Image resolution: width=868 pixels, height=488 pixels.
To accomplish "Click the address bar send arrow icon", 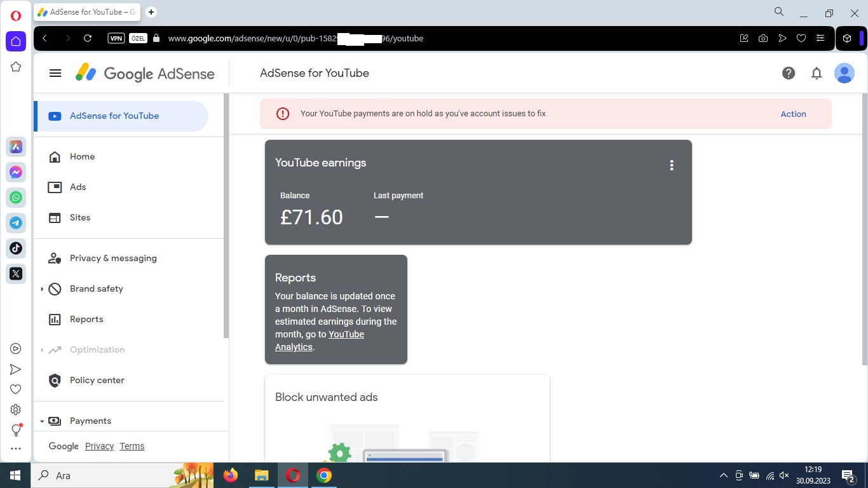I will (x=782, y=38).
